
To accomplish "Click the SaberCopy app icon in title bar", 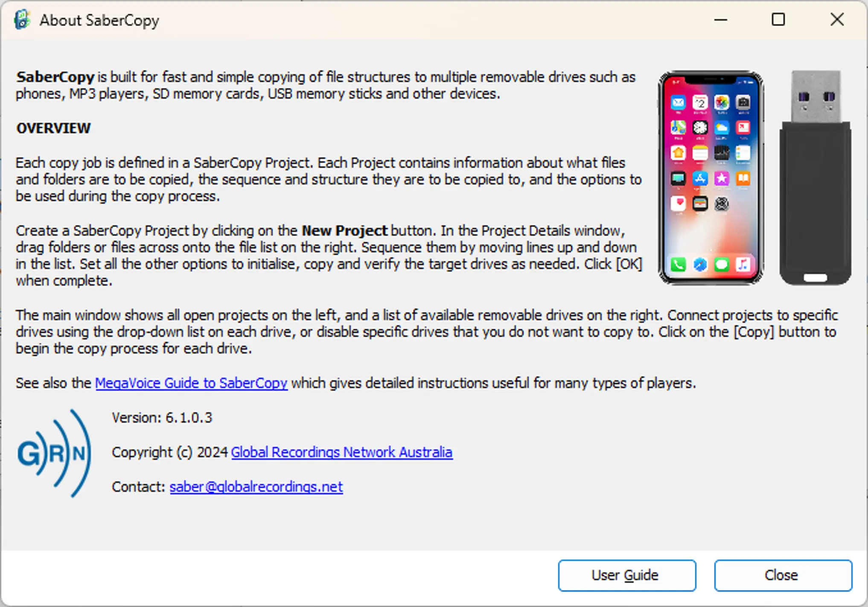I will tap(22, 20).
